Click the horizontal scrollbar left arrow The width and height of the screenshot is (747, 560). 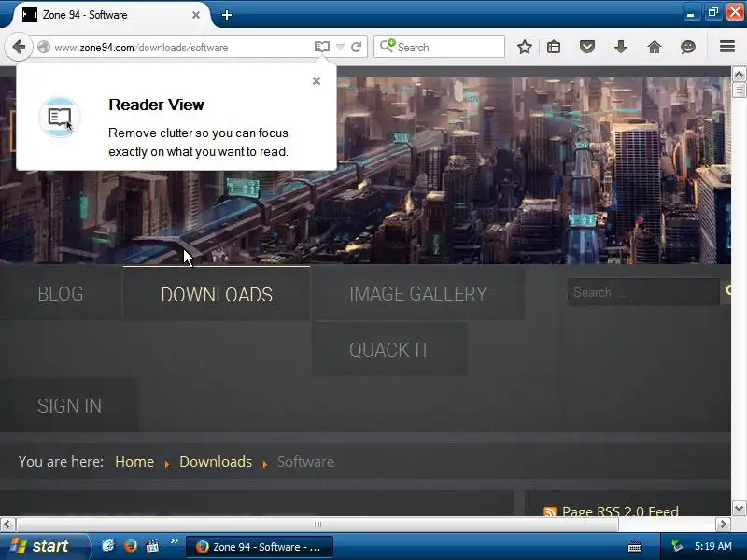pos(7,525)
